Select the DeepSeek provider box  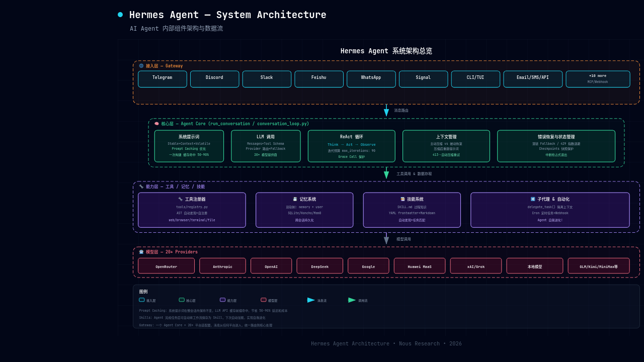[x=320, y=266]
